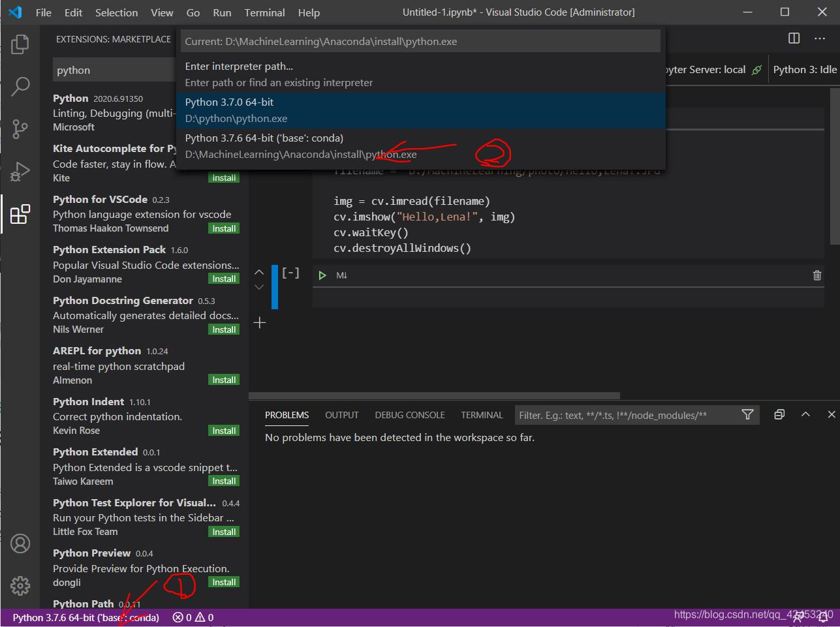The width and height of the screenshot is (840, 627).
Task: Install Python Extension Pack
Action: 224,279
